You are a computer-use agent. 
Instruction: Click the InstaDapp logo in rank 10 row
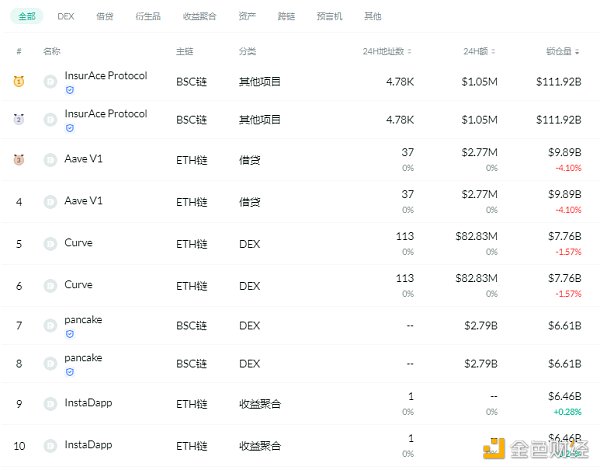50,446
